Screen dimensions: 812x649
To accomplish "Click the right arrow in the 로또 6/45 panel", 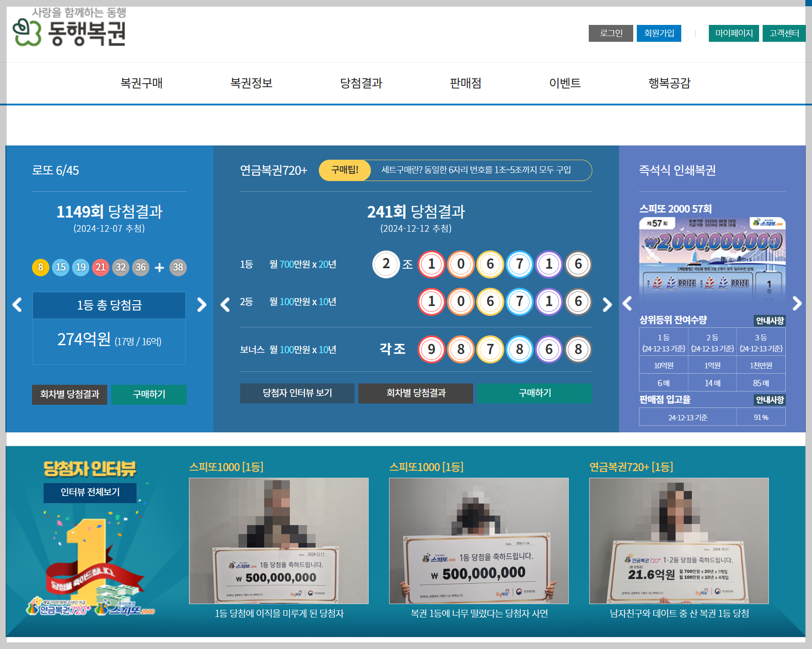I will (202, 305).
